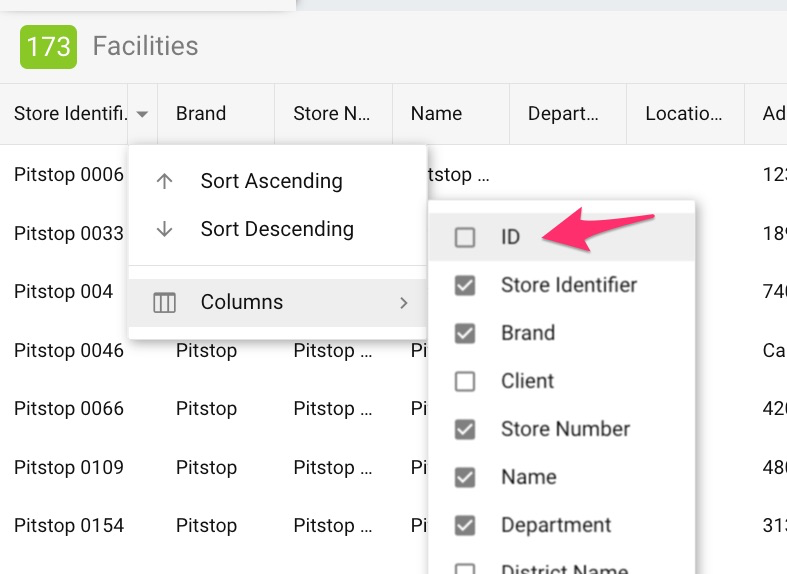This screenshot has width=787, height=574.
Task: Choose Sort Descending from the menu
Action: 277,229
